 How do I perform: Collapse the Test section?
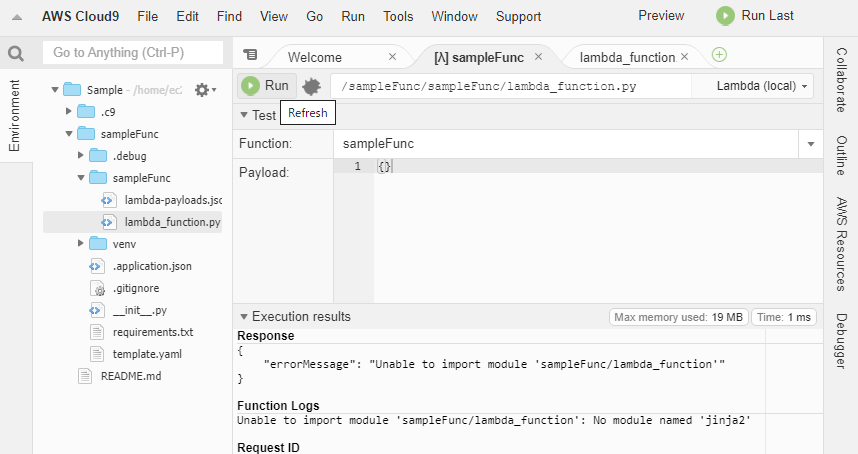(244, 115)
